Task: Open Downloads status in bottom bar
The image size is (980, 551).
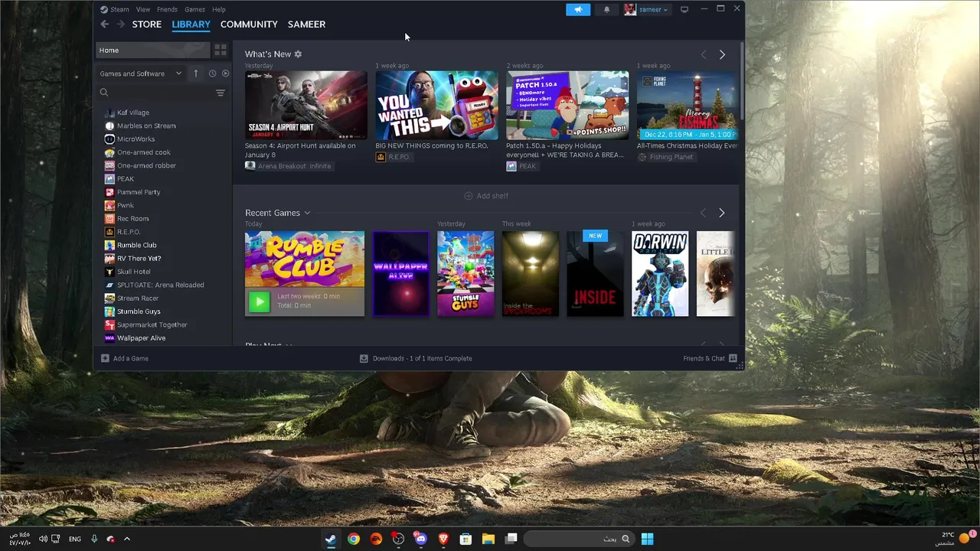Action: click(x=422, y=358)
